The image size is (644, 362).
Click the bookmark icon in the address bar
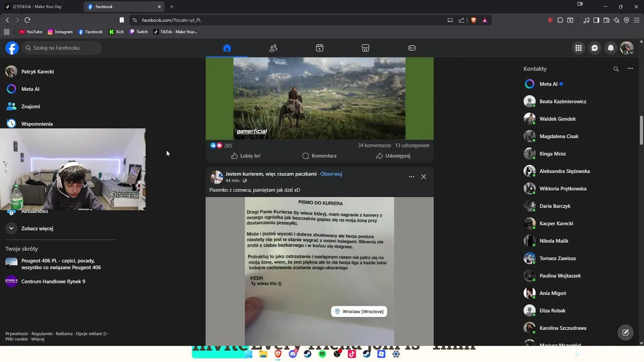pos(121,20)
